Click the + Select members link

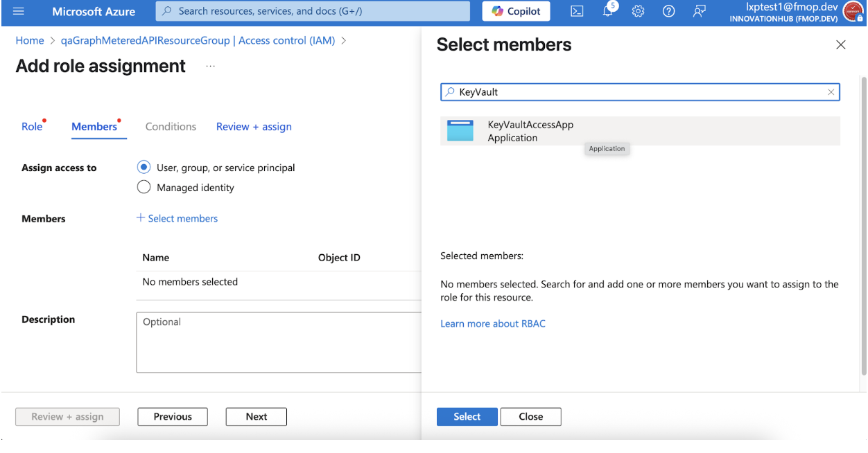pyautogui.click(x=177, y=218)
